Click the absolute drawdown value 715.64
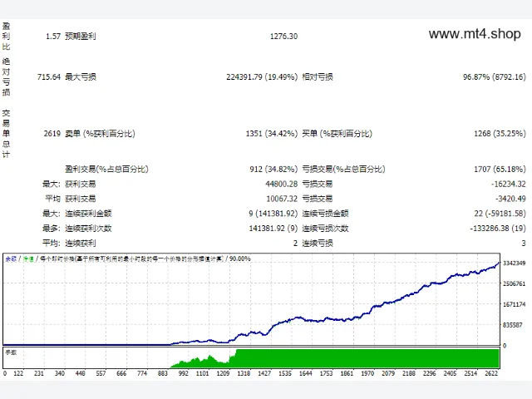This screenshot has height=399, width=532. pos(49,77)
